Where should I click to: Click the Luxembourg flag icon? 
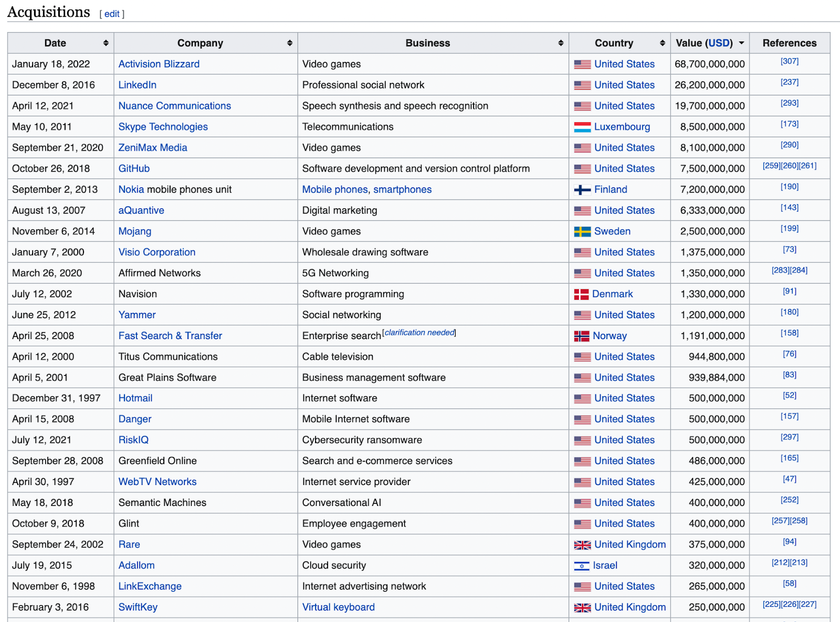[x=582, y=127]
